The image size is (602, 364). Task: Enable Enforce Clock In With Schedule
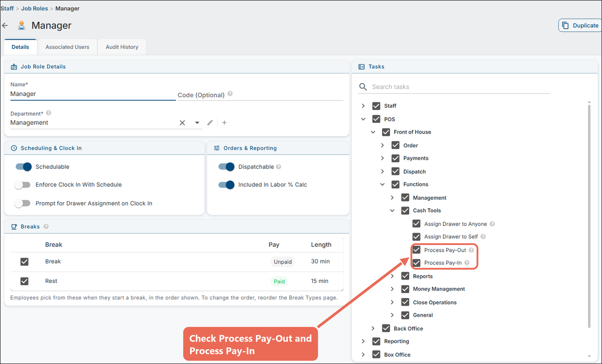[x=22, y=185]
